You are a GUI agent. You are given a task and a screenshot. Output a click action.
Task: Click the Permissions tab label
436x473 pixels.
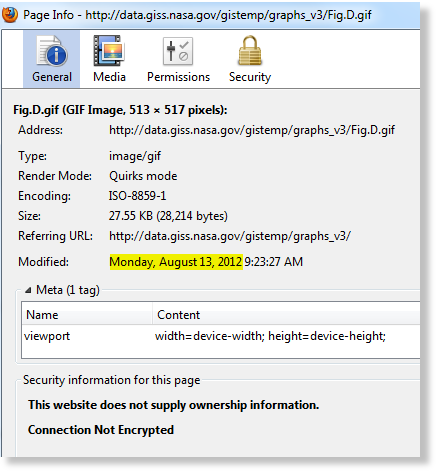[x=178, y=77]
